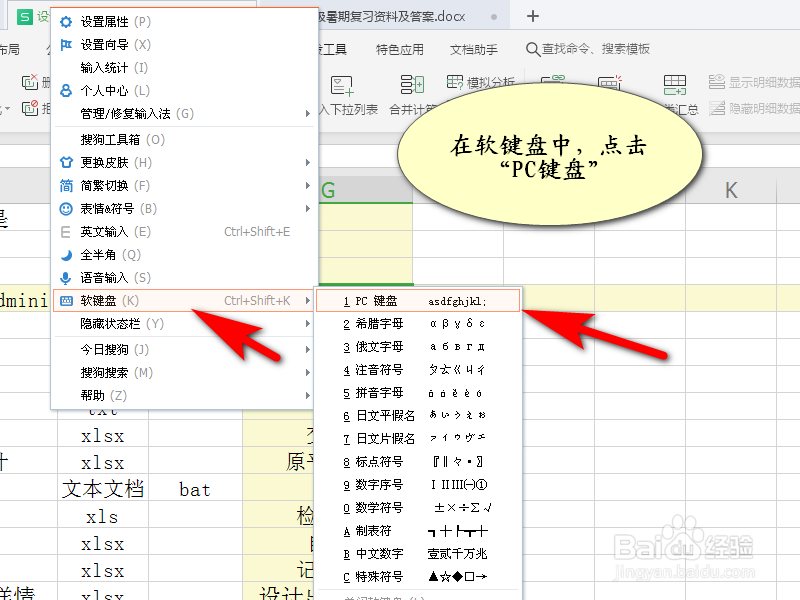Click the 全半角 moon icon
This screenshot has width=800, height=600.
coord(66,255)
